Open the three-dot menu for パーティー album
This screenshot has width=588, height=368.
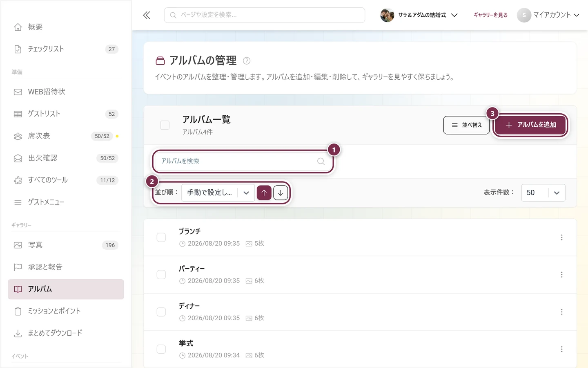(562, 275)
